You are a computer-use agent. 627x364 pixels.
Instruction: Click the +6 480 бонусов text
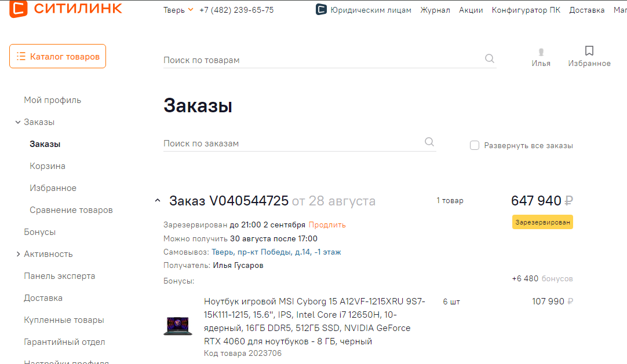(542, 278)
